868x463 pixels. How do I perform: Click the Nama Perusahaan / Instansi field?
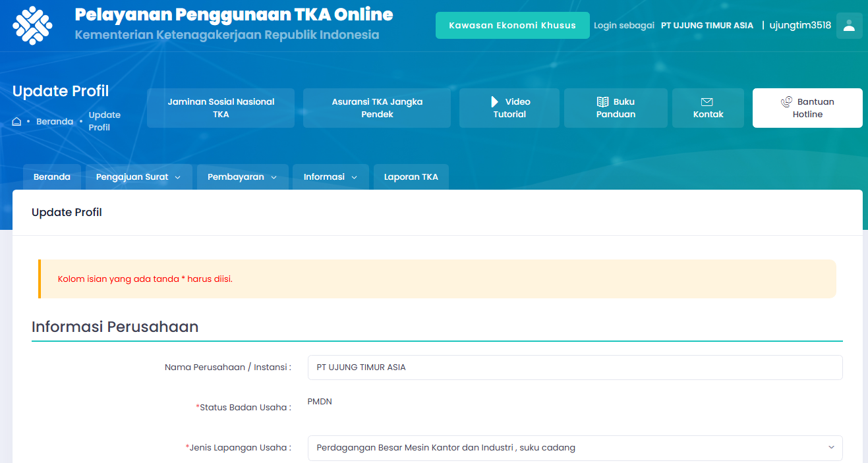(575, 368)
